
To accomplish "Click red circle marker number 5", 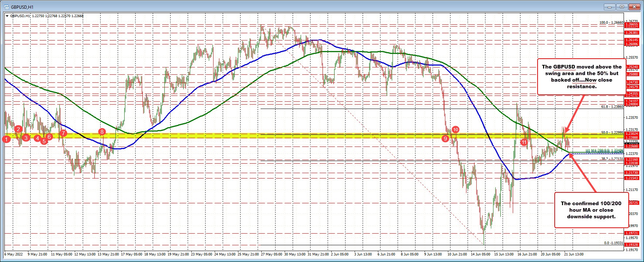I will coord(44,141).
